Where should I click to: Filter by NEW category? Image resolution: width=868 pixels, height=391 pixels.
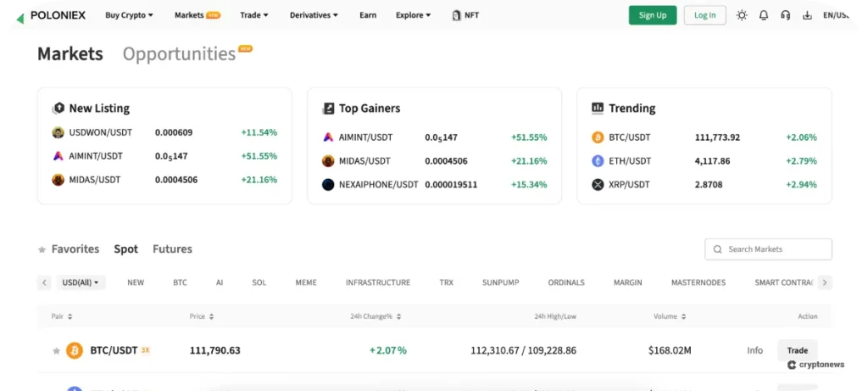136,282
